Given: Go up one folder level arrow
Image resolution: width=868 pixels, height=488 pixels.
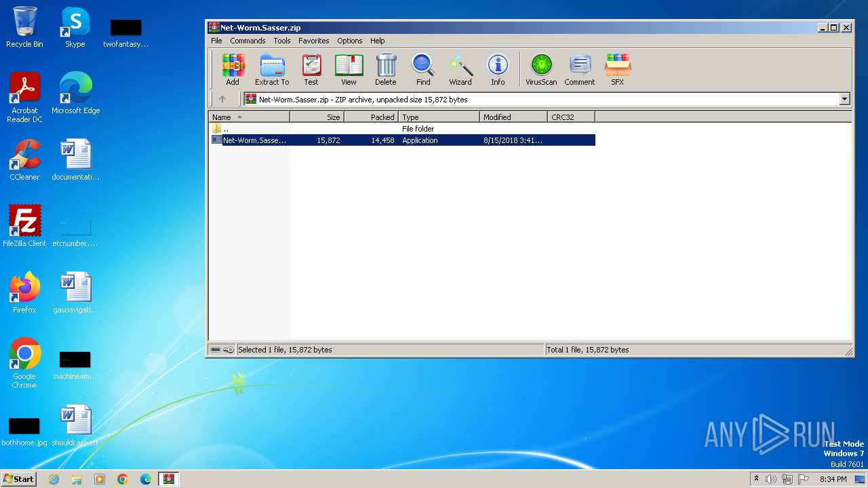Looking at the screenshot, I should [222, 99].
